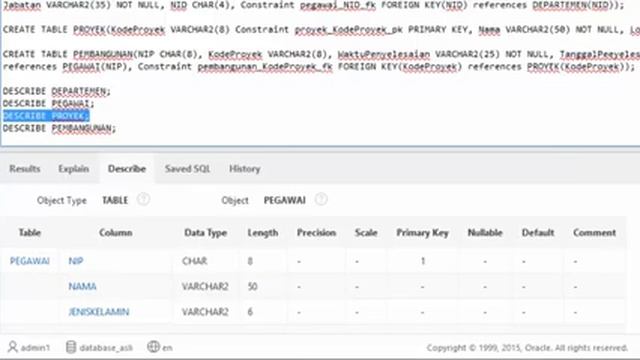Click the database_asli schema name
The width and height of the screenshot is (640, 360).
pos(106,348)
